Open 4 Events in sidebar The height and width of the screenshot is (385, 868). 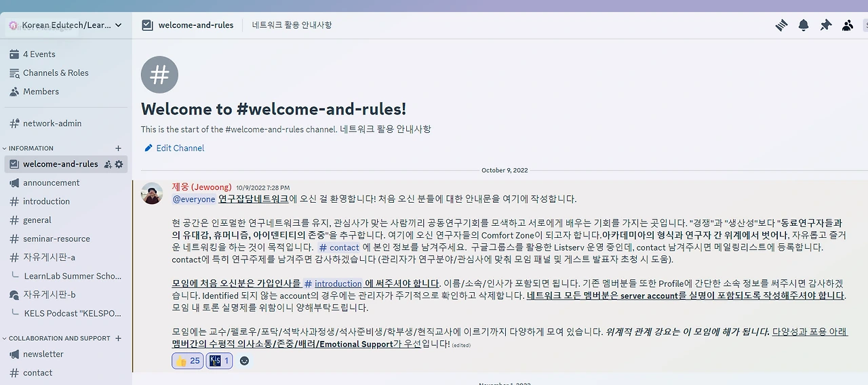tap(66, 54)
